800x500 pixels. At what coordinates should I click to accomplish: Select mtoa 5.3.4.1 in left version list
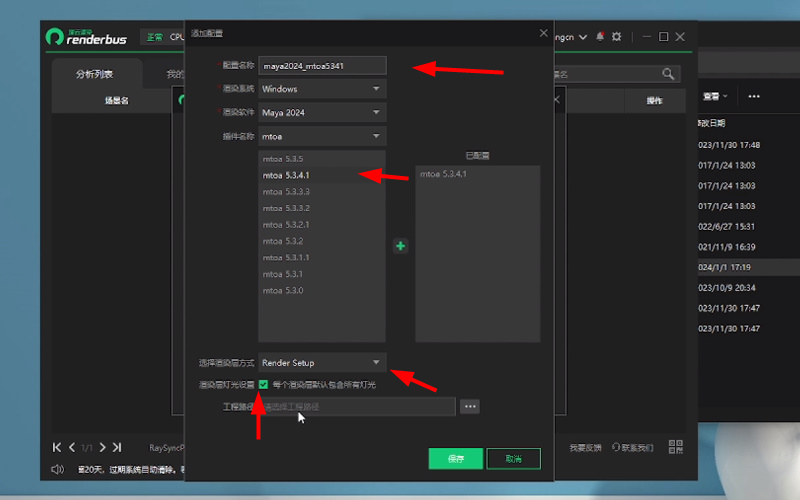click(322, 176)
